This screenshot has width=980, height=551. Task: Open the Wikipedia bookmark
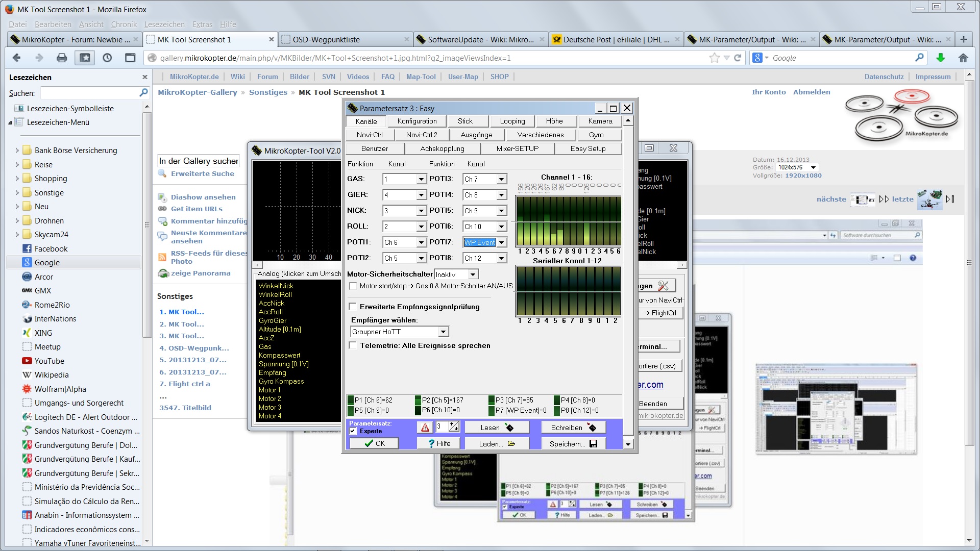[x=51, y=374]
